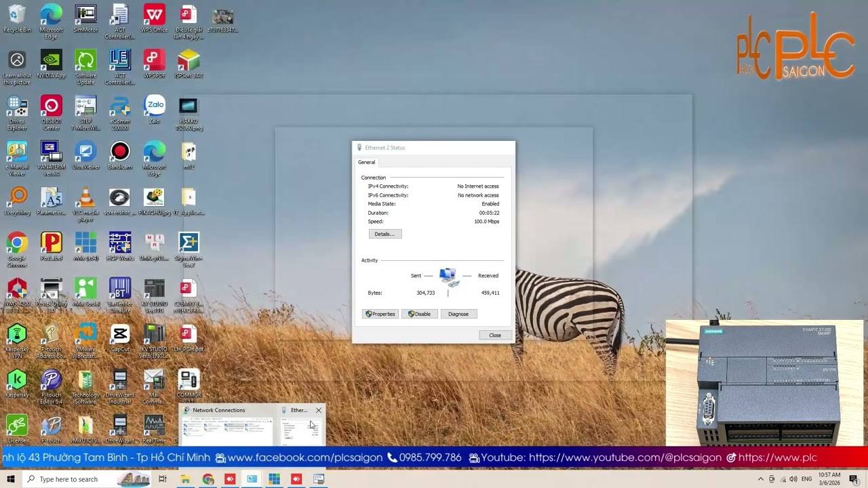Launch eComm 2.00.00 icon
Image resolution: width=868 pixels, height=488 pixels.
pos(119,113)
